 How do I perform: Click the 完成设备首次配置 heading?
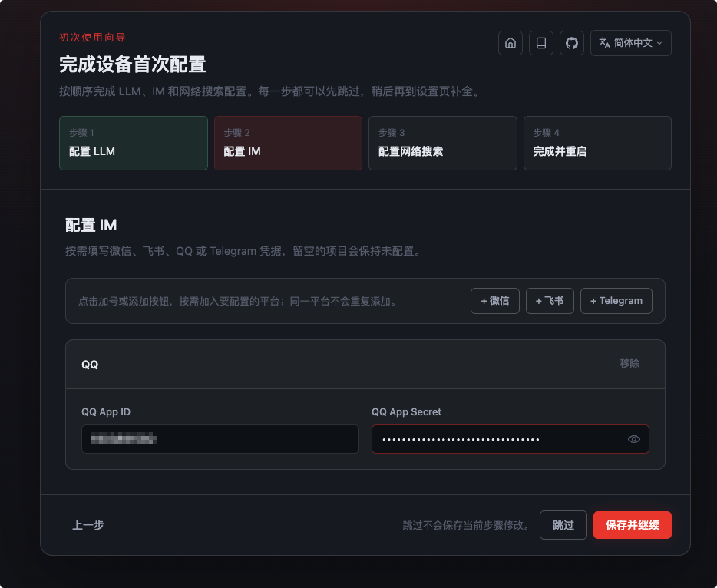pyautogui.click(x=133, y=64)
